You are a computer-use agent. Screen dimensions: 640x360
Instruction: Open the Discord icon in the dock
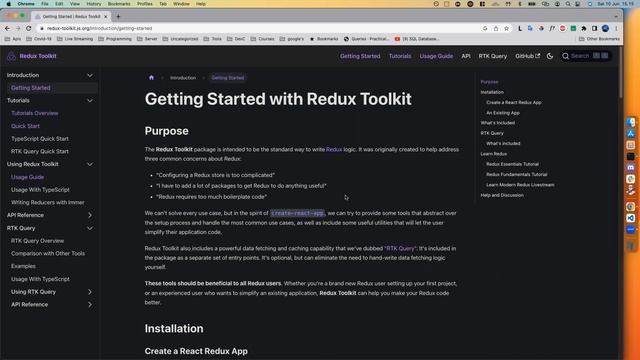tap(631, 167)
